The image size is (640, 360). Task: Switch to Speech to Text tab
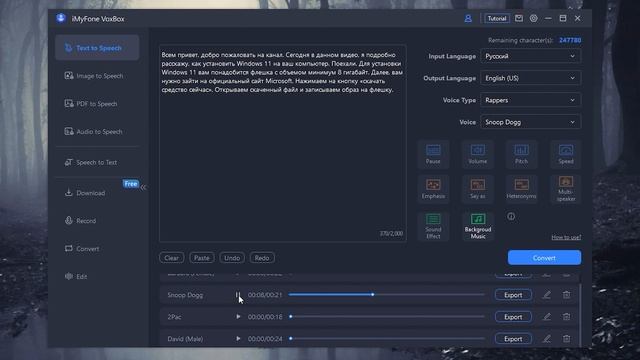tap(97, 162)
